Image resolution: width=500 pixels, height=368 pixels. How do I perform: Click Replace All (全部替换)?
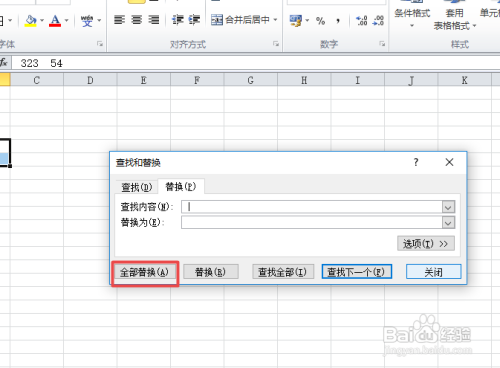click(144, 272)
